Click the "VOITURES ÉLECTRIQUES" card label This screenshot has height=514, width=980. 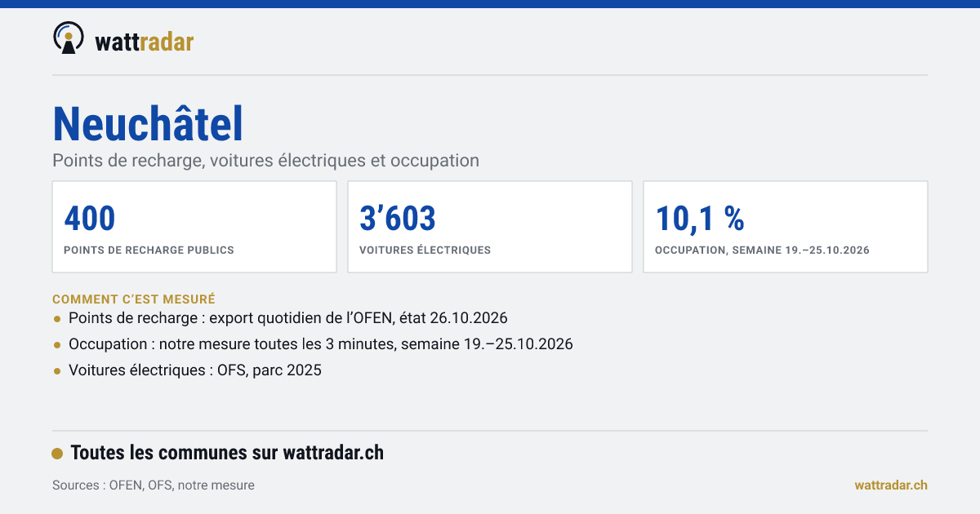[x=425, y=250]
